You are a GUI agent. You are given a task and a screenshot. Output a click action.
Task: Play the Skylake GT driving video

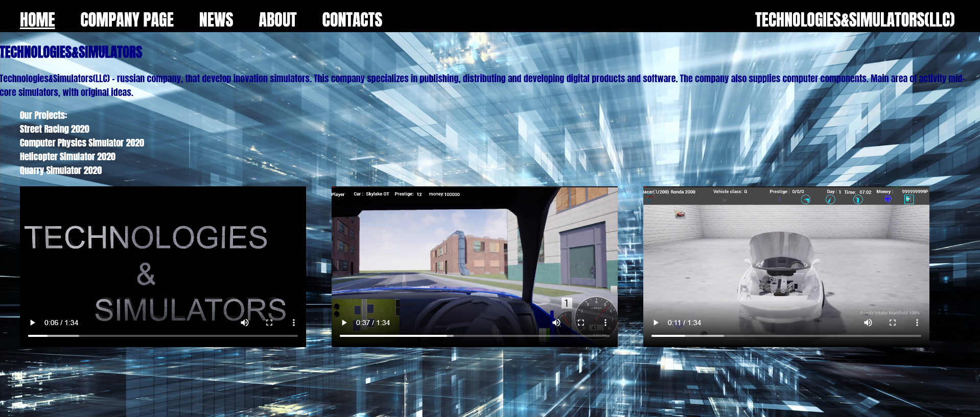(344, 323)
